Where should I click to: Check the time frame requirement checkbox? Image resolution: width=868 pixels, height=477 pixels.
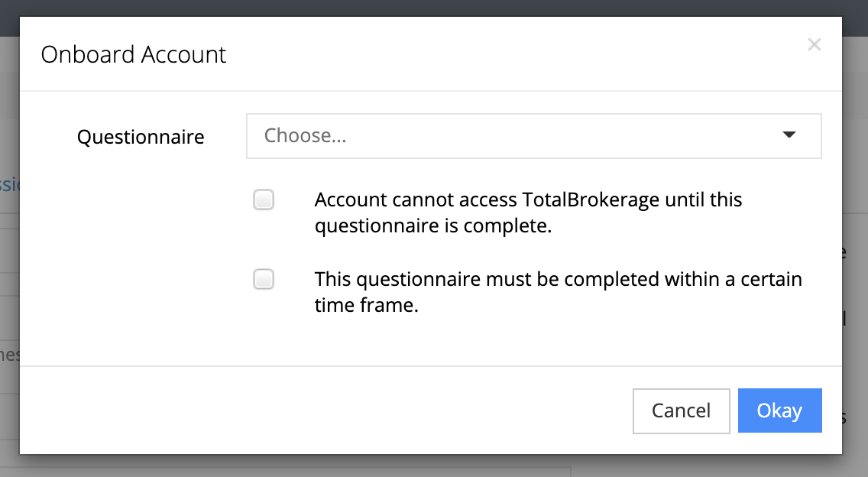264,280
